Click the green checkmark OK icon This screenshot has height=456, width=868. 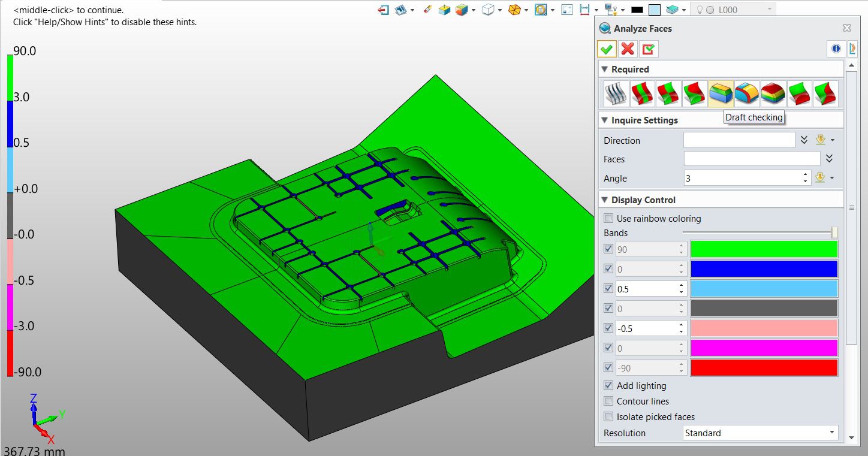[607, 49]
